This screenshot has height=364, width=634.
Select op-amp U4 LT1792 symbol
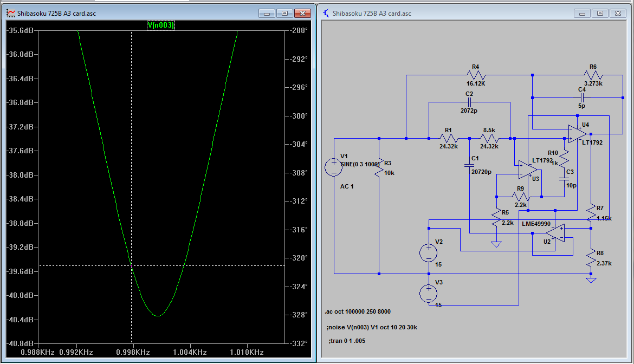tap(577, 134)
